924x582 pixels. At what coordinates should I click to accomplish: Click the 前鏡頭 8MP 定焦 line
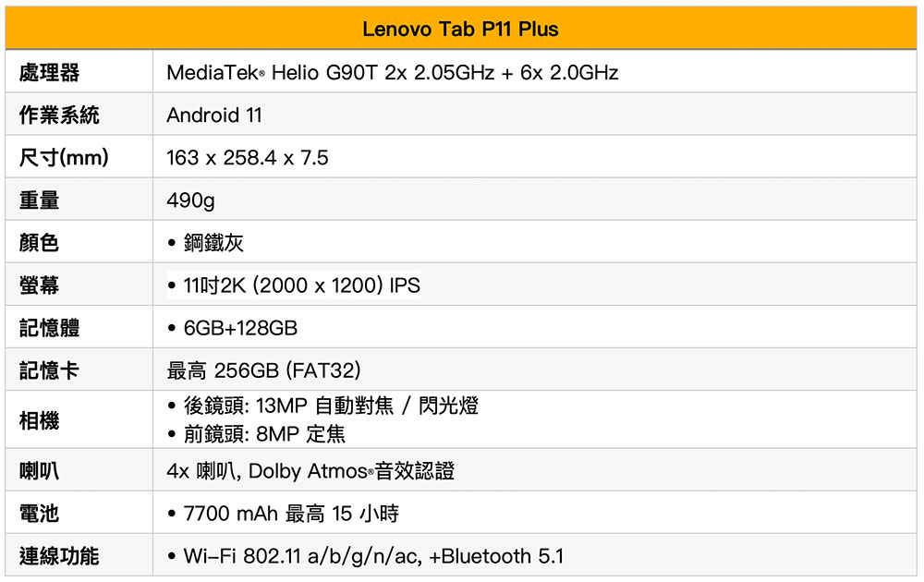(x=264, y=433)
